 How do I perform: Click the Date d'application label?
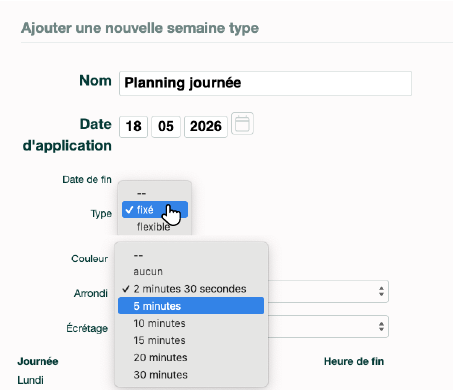(67, 135)
